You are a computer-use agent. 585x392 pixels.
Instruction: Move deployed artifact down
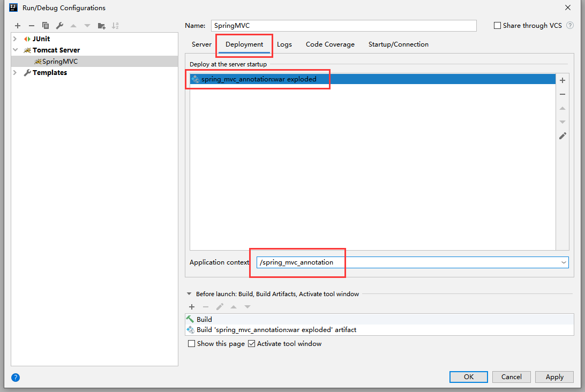[562, 122]
